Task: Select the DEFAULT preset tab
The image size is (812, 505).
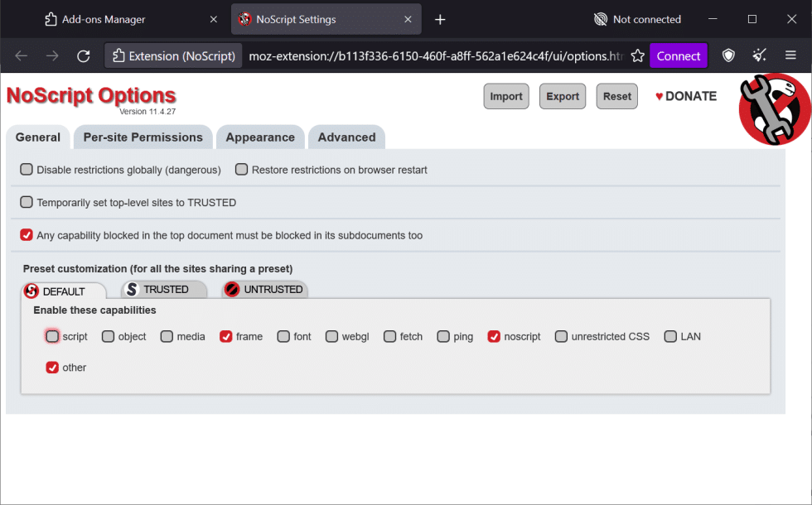Action: click(64, 291)
